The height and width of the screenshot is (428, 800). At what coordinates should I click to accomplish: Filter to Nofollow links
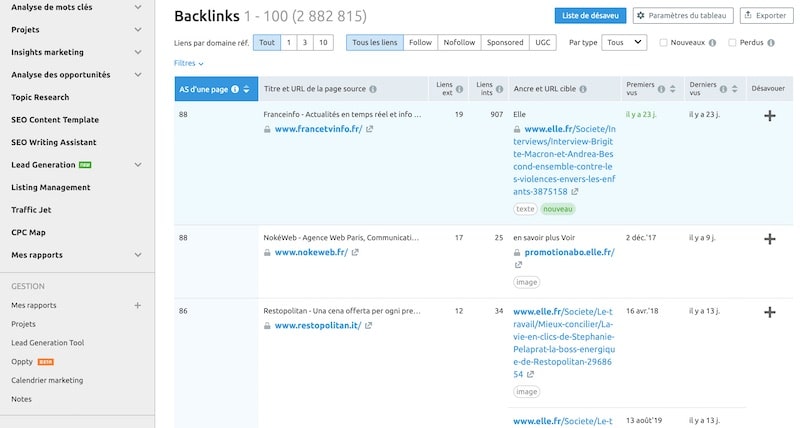pos(459,42)
